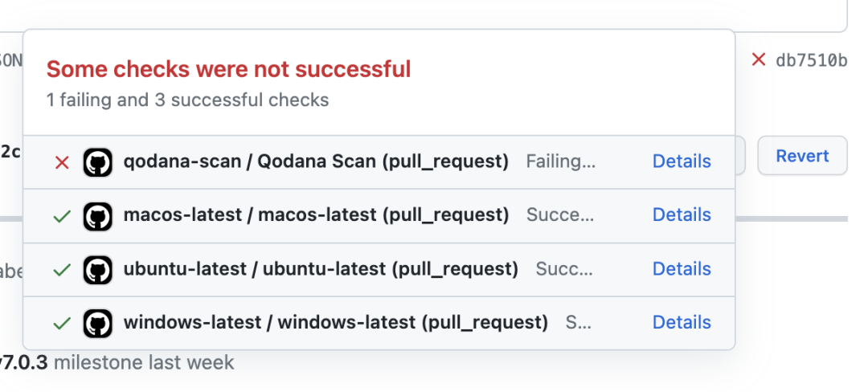Image resolution: width=868 pixels, height=392 pixels.
Task: Click the red X failing icon for Qodana Scan
Action: click(x=62, y=162)
